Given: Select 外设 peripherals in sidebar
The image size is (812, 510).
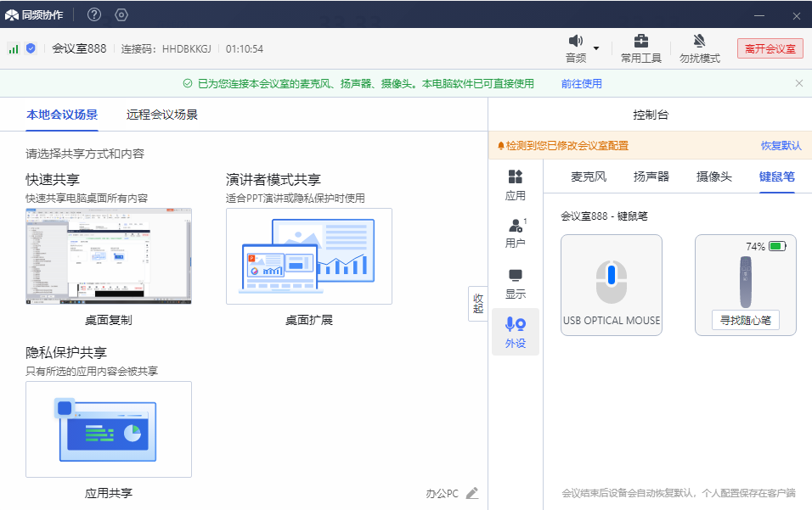Looking at the screenshot, I should coord(516,332).
